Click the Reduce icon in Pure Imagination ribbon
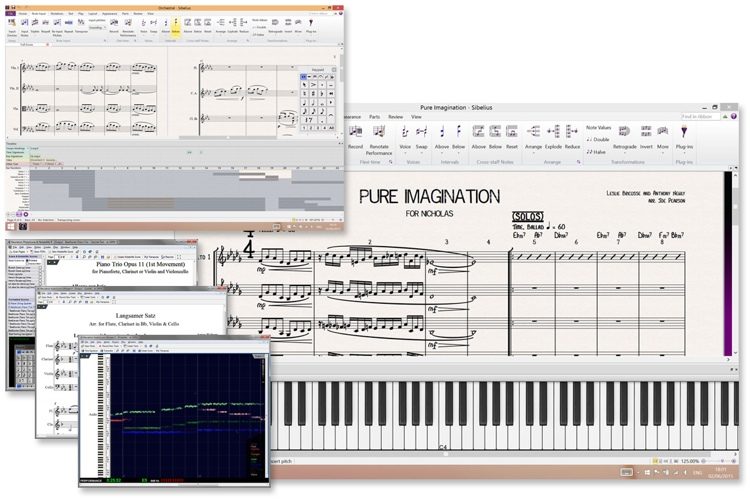Viewport: 750px width, 500px height. click(x=572, y=131)
